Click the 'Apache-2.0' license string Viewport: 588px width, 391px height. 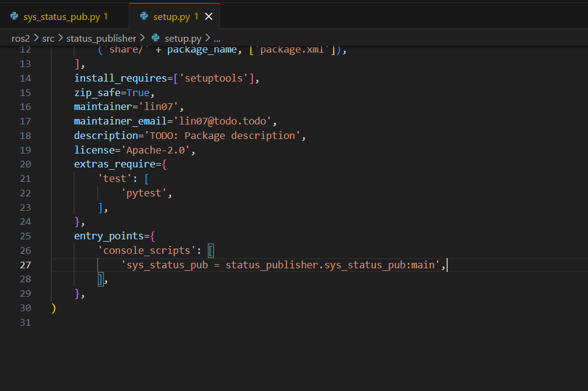coord(155,150)
